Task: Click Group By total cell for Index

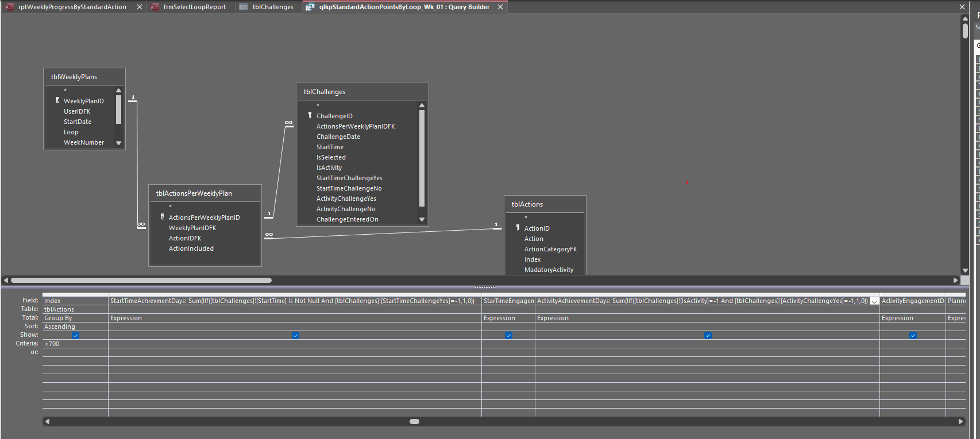Action: click(75, 318)
